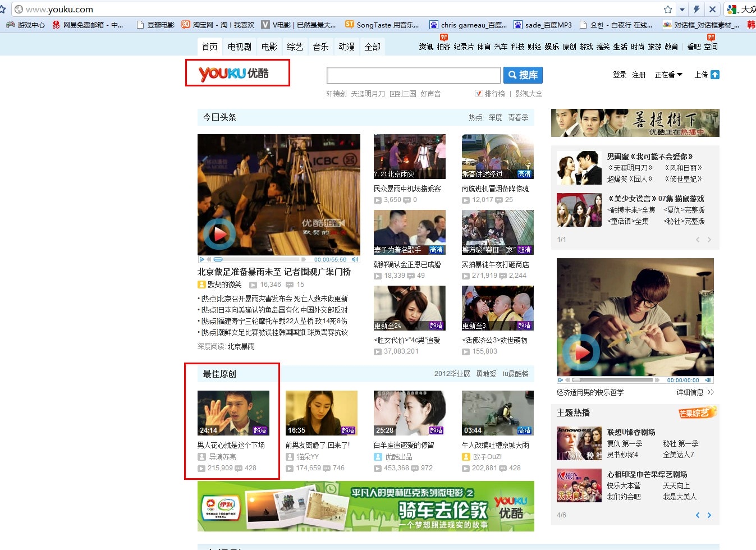The height and width of the screenshot is (550, 756).
Task: Expand the 正在看 dropdown
Action: click(668, 75)
